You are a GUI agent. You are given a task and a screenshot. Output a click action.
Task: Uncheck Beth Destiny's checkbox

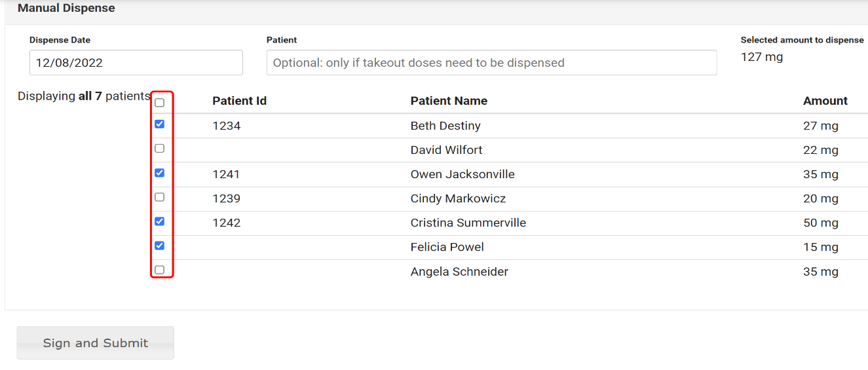[x=159, y=124]
